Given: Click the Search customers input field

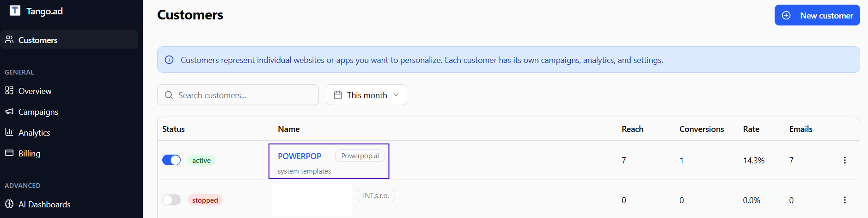Looking at the screenshot, I should coord(238,95).
